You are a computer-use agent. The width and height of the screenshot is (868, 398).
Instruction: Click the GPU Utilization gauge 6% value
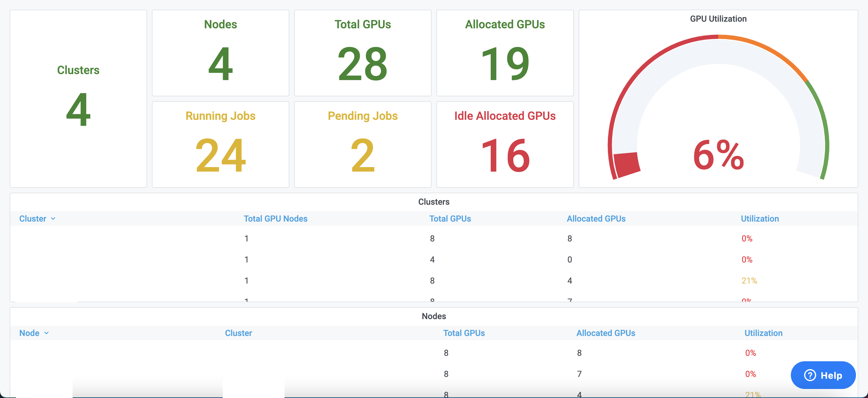click(718, 155)
